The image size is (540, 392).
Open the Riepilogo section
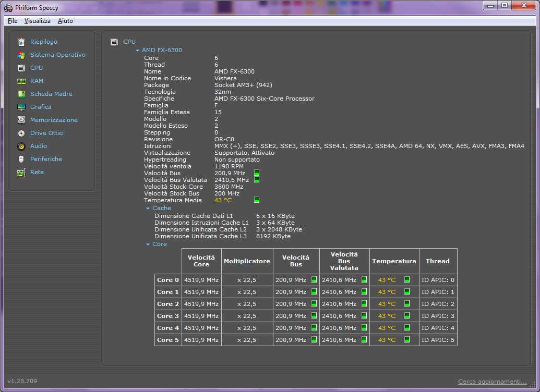coord(44,42)
